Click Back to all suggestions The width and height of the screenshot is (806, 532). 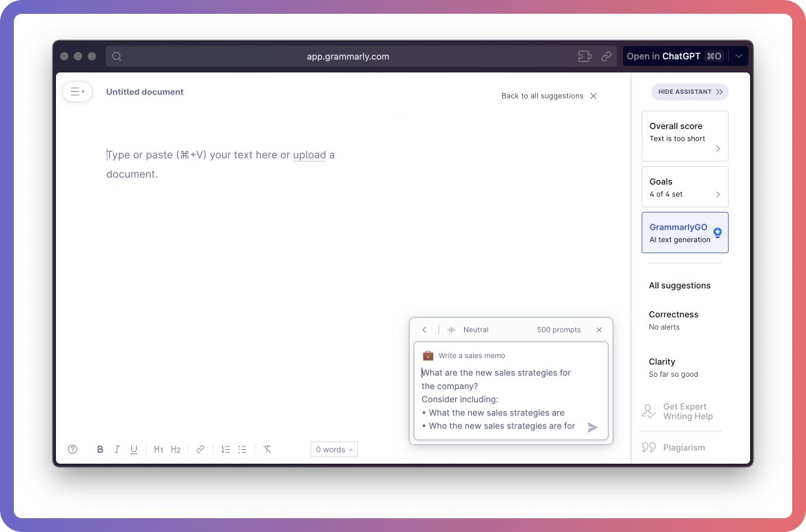coord(542,96)
